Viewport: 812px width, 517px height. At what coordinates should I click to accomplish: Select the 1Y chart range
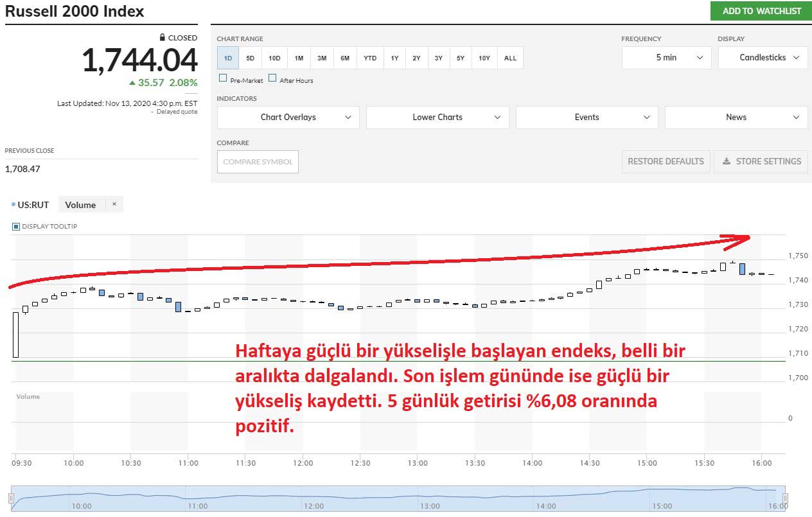tap(394, 58)
